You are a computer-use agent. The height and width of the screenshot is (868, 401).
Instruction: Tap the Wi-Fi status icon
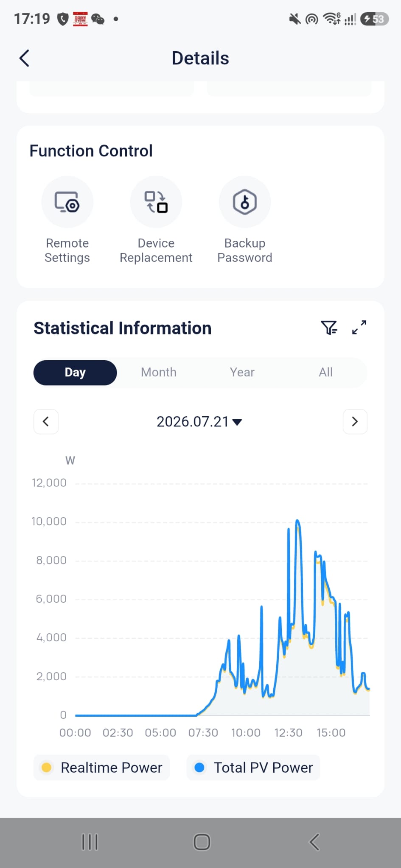coord(332,19)
